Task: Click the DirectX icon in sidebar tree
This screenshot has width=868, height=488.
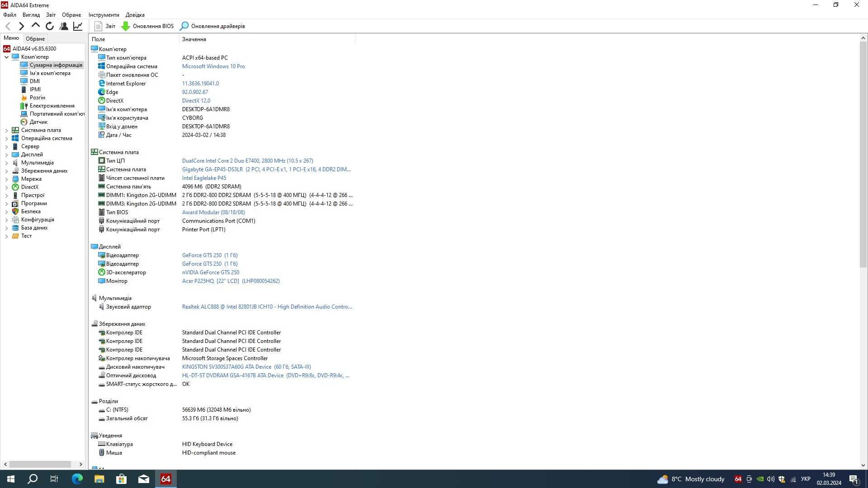Action: (x=15, y=187)
